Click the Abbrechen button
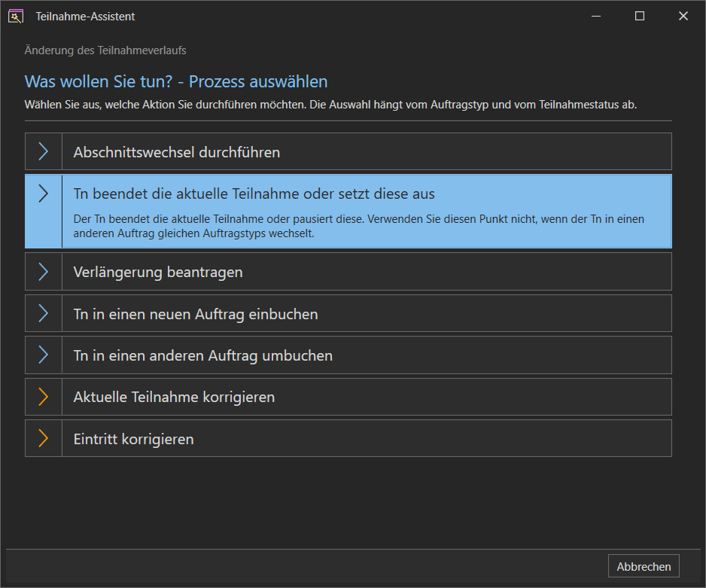 click(644, 566)
